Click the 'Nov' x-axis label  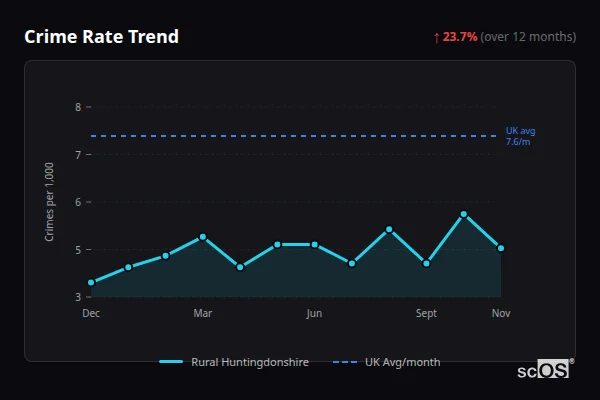click(x=501, y=313)
